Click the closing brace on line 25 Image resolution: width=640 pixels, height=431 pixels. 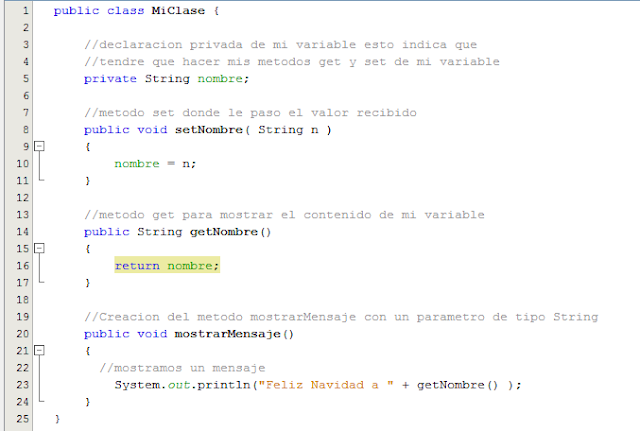(57, 419)
